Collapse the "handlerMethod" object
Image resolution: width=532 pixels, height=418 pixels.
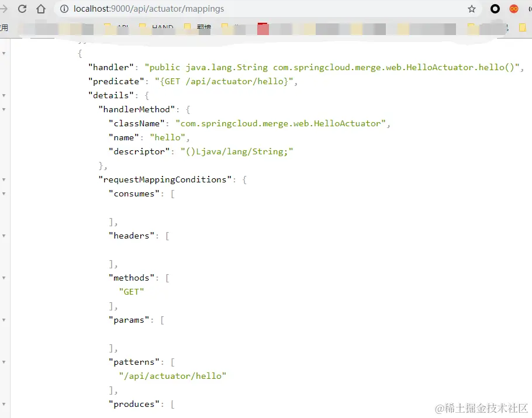(x=4, y=109)
